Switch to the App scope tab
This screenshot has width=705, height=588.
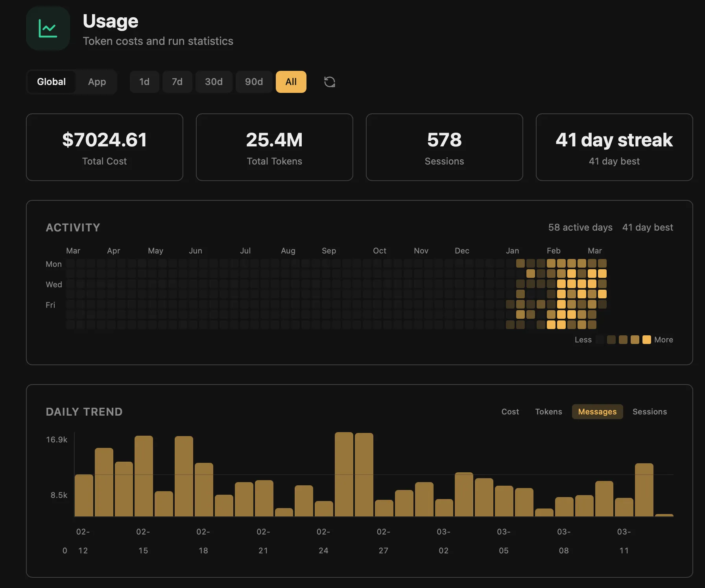(x=97, y=82)
